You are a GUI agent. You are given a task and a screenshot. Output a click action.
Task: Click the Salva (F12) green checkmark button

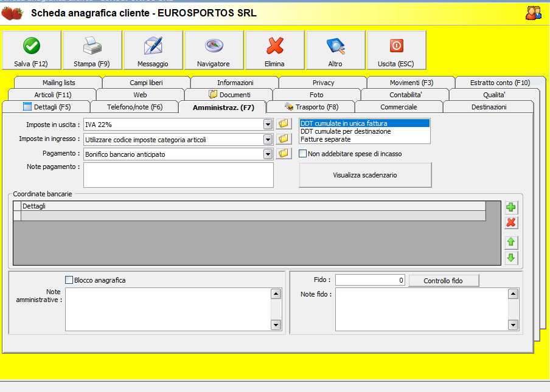pyautogui.click(x=32, y=50)
